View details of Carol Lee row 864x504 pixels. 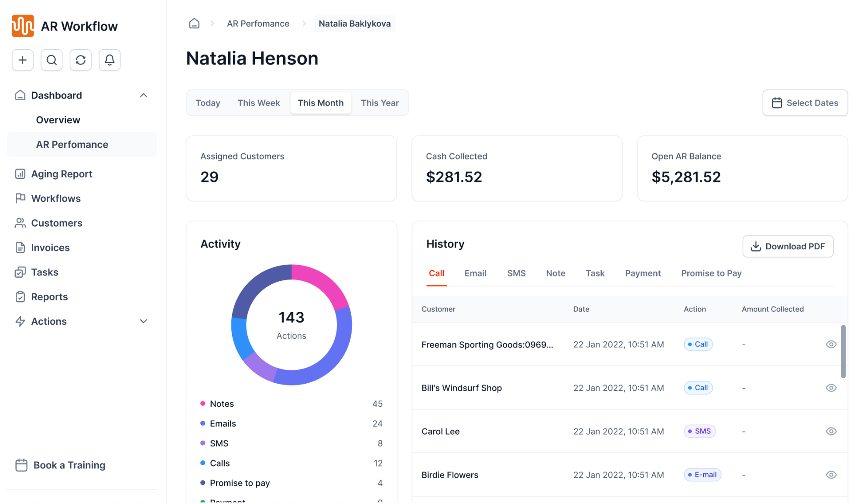831,431
